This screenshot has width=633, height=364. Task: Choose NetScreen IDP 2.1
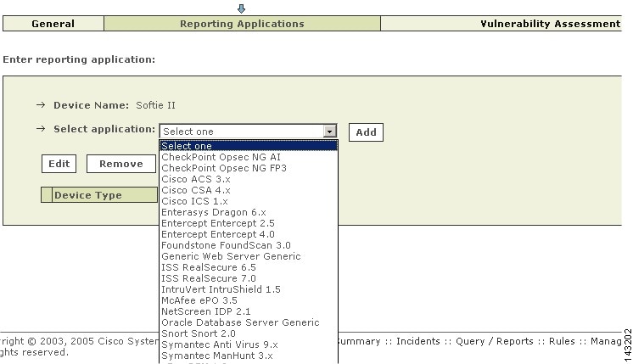point(249,311)
